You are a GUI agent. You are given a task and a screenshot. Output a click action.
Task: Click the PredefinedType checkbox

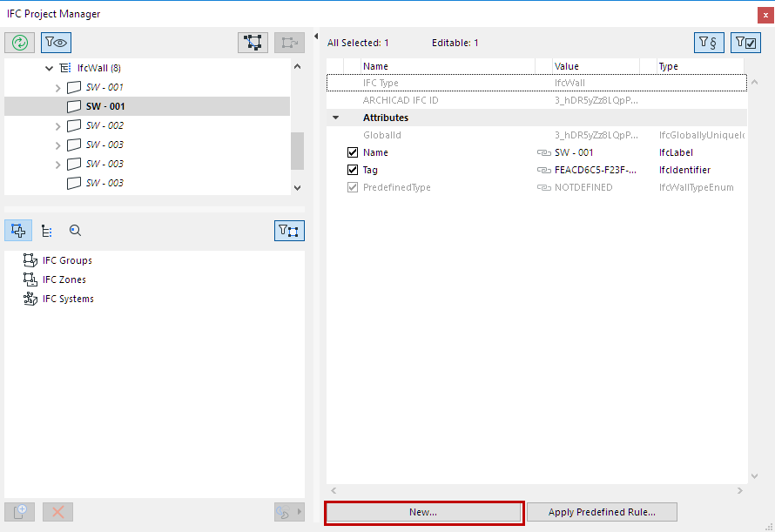pos(353,187)
